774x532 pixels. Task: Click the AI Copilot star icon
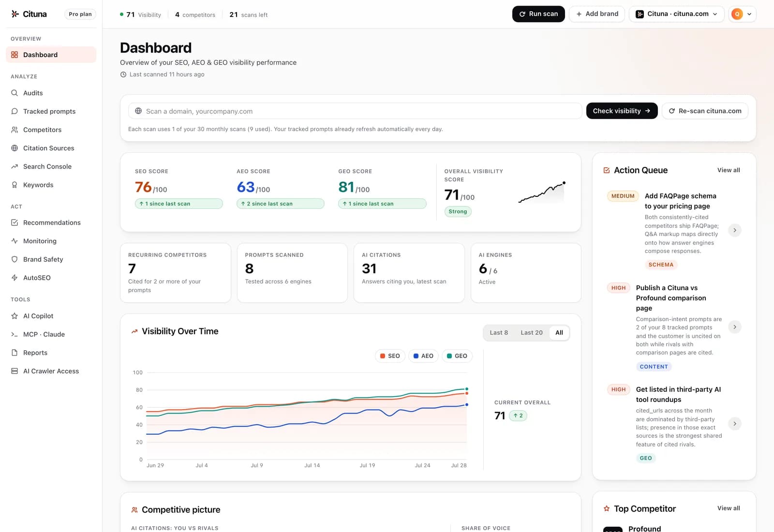click(15, 316)
